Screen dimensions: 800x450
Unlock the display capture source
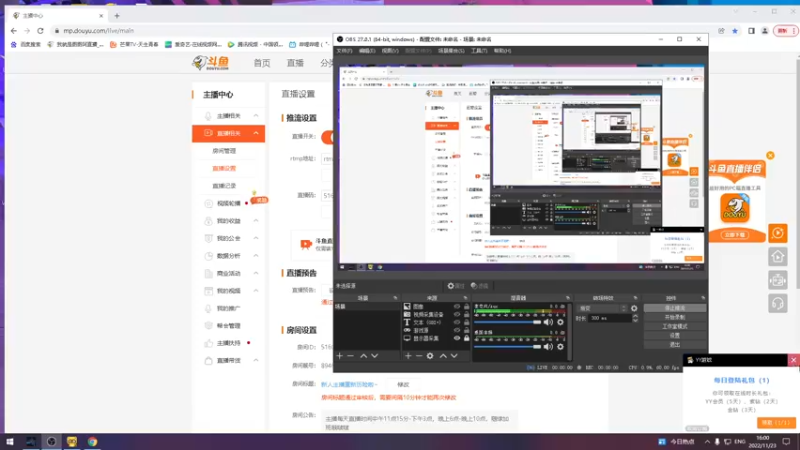[x=466, y=338]
